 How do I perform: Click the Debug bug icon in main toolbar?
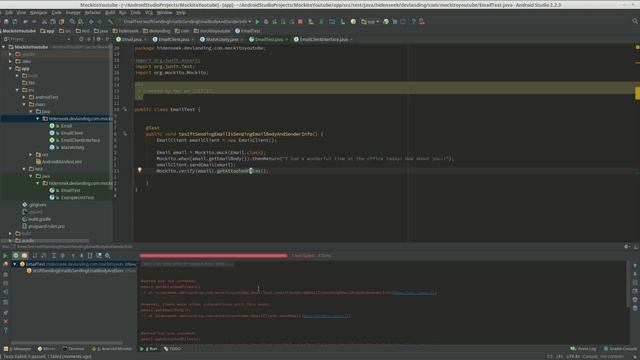click(266, 21)
